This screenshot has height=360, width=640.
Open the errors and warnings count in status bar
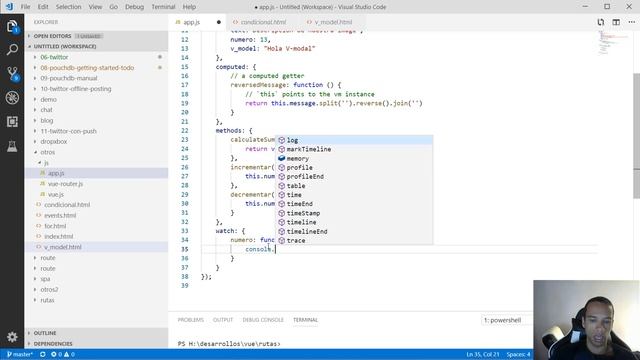62,354
